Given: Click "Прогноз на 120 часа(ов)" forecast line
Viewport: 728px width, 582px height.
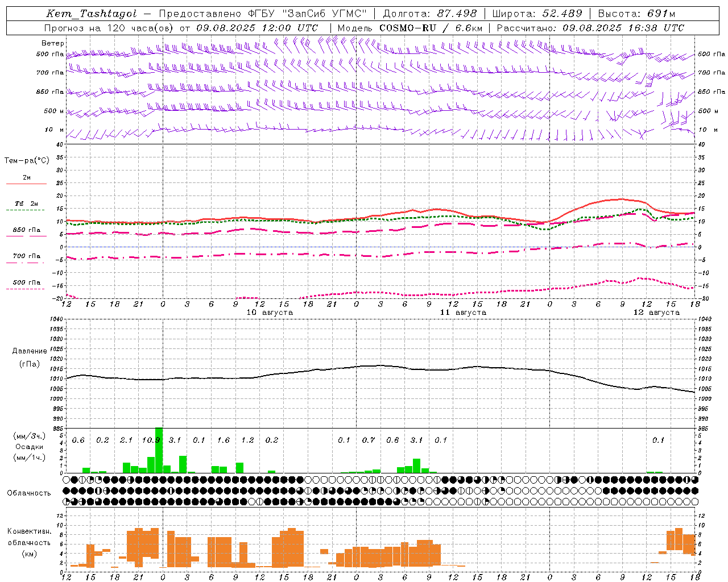Looking at the screenshot, I should [x=109, y=28].
